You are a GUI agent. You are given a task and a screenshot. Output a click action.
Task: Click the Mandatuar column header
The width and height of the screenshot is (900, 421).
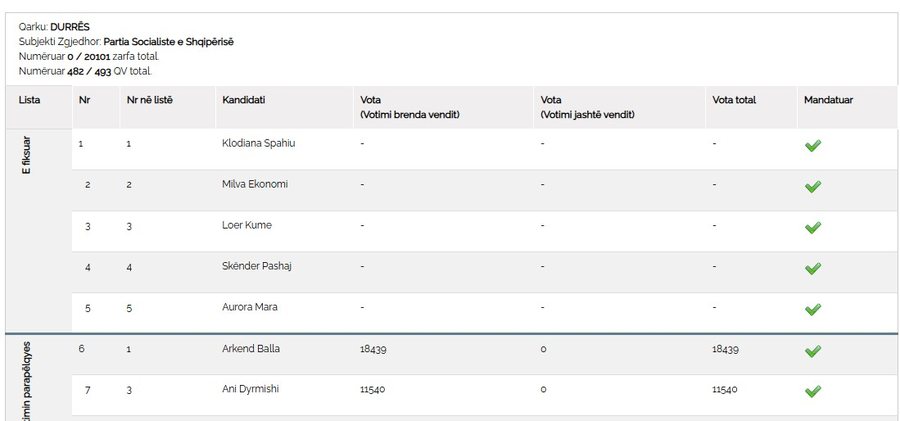coord(828,100)
